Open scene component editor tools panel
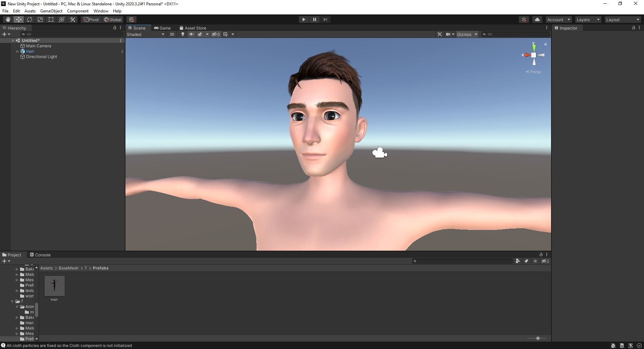Screen dimensions: 644x349 pos(439,34)
